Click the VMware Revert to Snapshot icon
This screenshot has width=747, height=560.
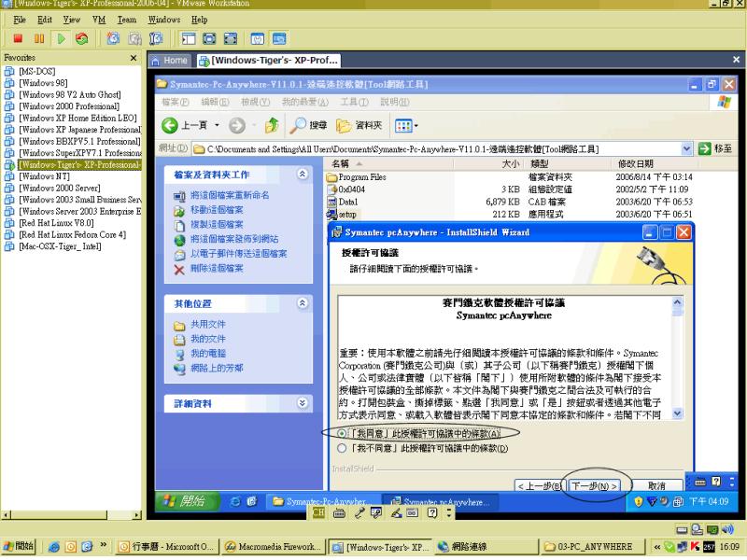pos(134,38)
